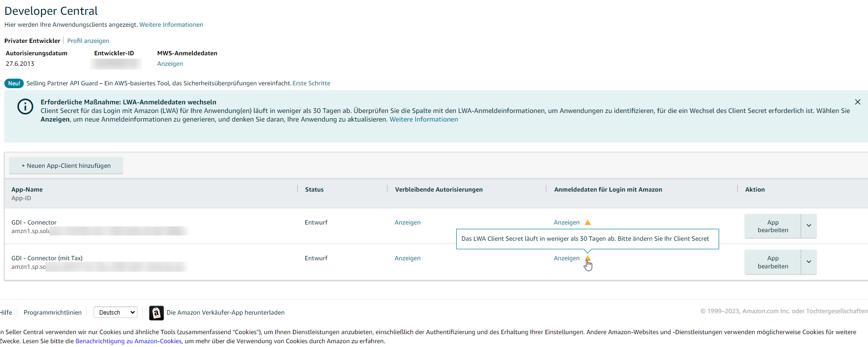Image resolution: width=868 pixels, height=347 pixels.
Task: Open the Deutsch language selector
Action: click(115, 313)
